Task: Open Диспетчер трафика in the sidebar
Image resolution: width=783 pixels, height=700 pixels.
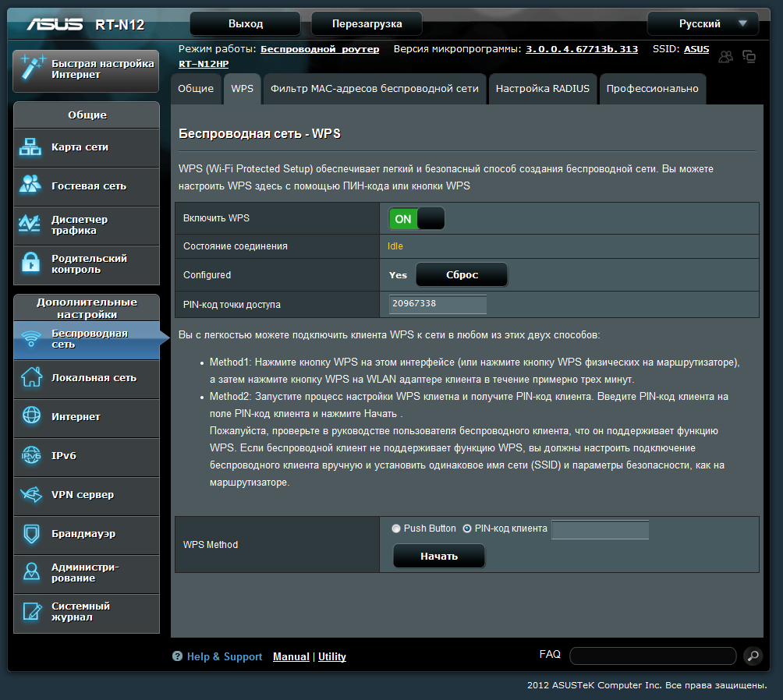Action: 87,225
